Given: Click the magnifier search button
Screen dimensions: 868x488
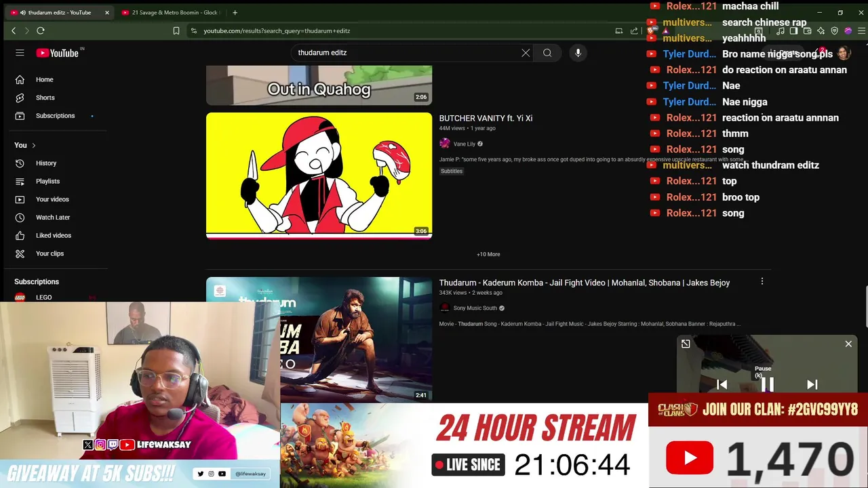Looking at the screenshot, I should click(x=547, y=53).
